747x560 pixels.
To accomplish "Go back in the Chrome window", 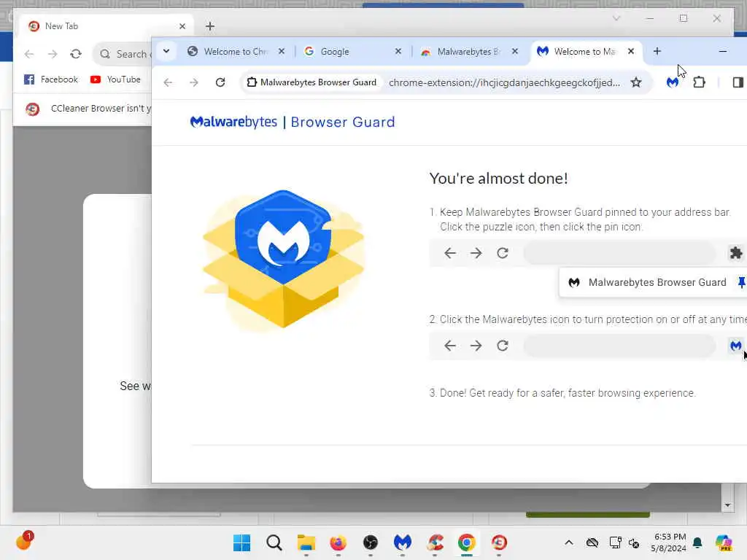I will pyautogui.click(x=168, y=82).
